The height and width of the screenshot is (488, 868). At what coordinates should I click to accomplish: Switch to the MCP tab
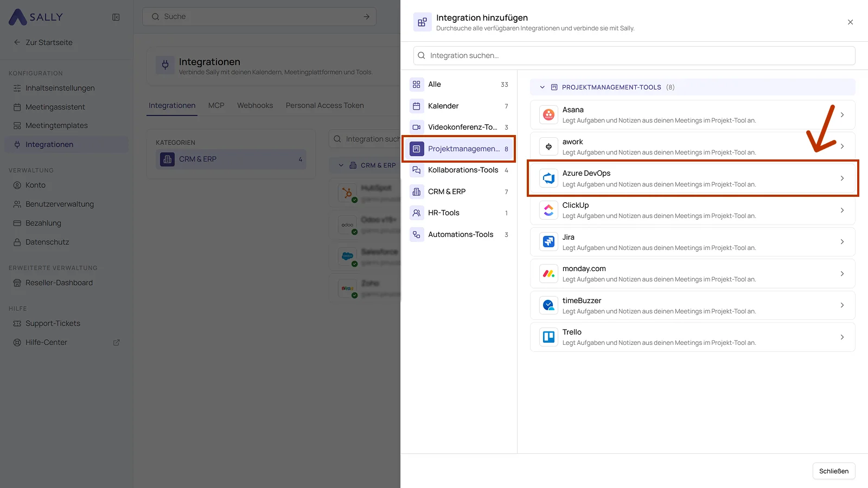(216, 106)
